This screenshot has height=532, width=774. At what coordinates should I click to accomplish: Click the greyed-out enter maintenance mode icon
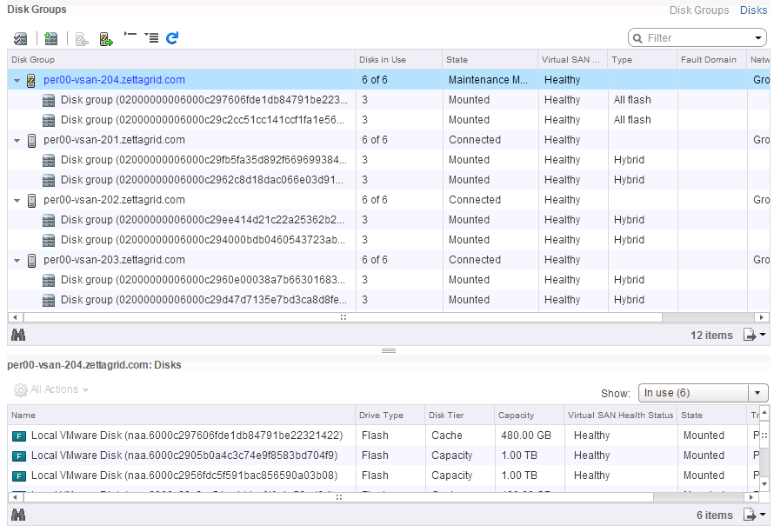(82, 39)
